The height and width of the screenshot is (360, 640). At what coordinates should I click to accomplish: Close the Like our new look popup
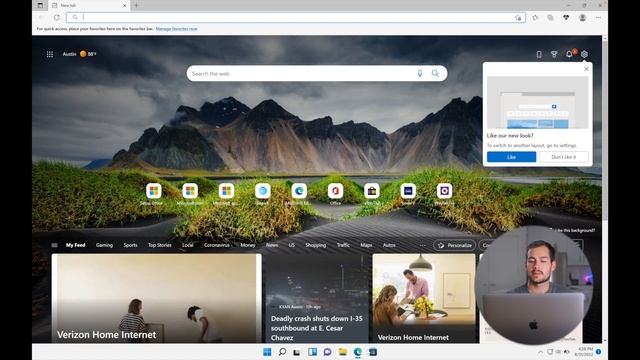[x=586, y=69]
